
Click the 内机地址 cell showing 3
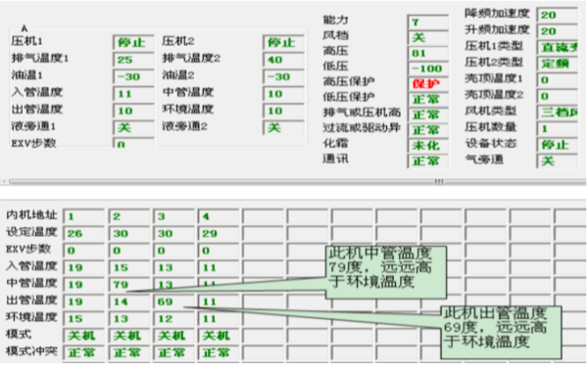(174, 216)
